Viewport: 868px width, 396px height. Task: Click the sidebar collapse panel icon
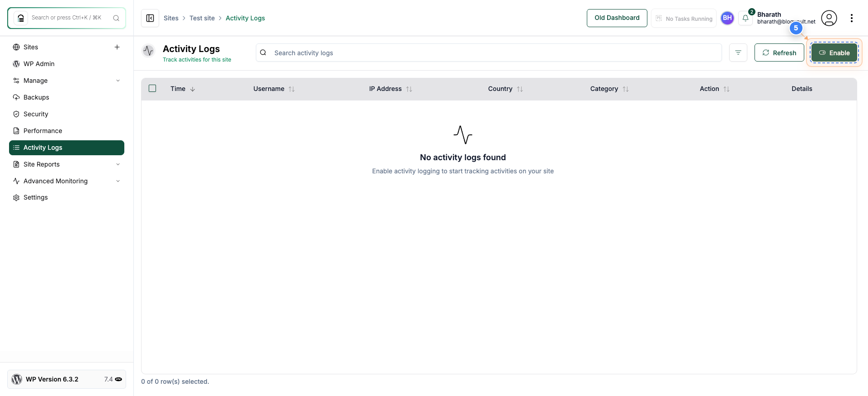150,18
